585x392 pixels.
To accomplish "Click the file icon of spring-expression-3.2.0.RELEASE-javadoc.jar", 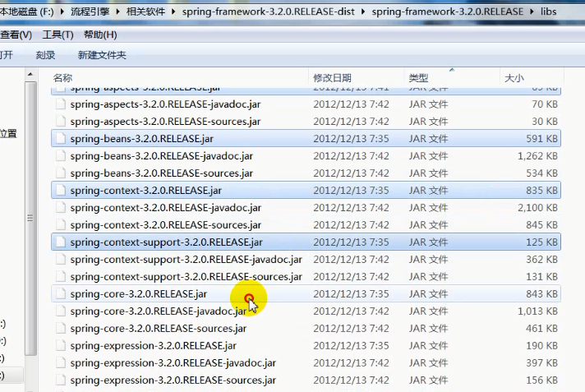I will coord(61,362).
